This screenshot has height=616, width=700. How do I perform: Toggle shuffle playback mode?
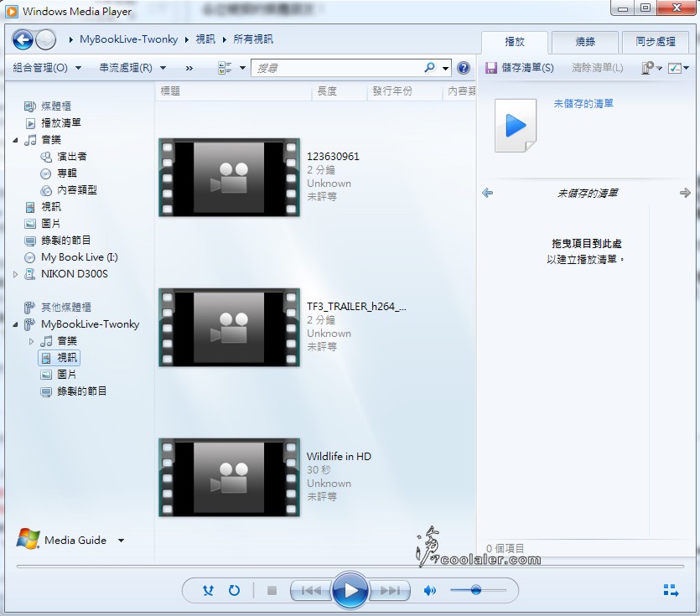(208, 591)
